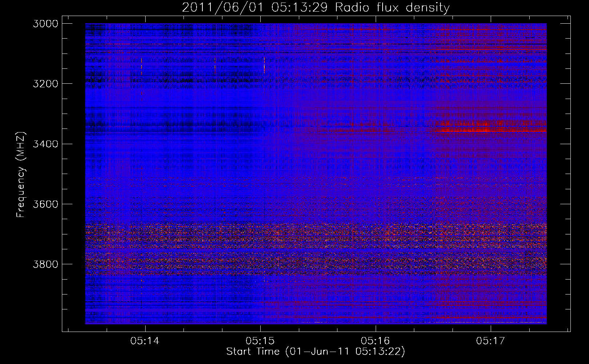Image resolution: width=589 pixels, height=364 pixels.
Task: Click the Frequency (MHZ) axis title
Action: coord(21,175)
